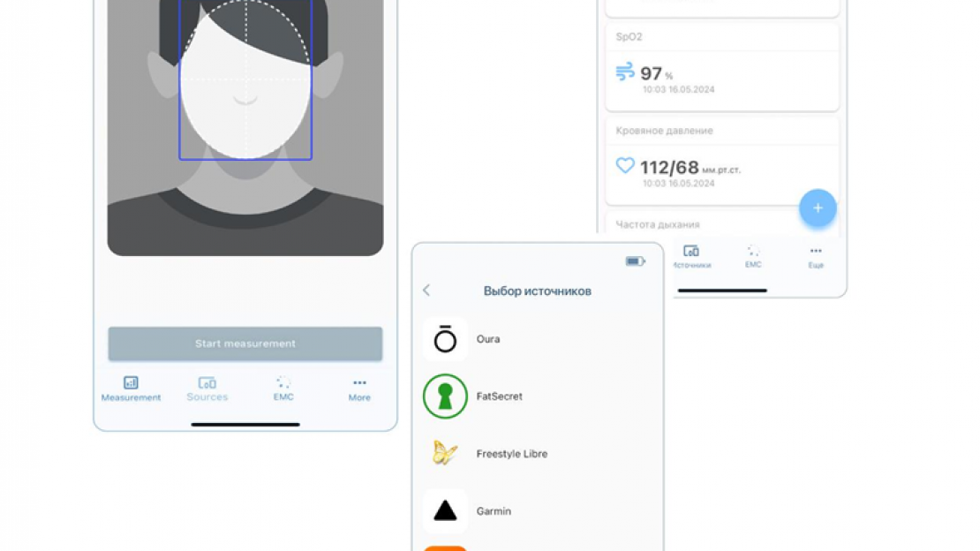Go back using the left chevron
This screenshot has width=980, height=551.
[x=426, y=291]
